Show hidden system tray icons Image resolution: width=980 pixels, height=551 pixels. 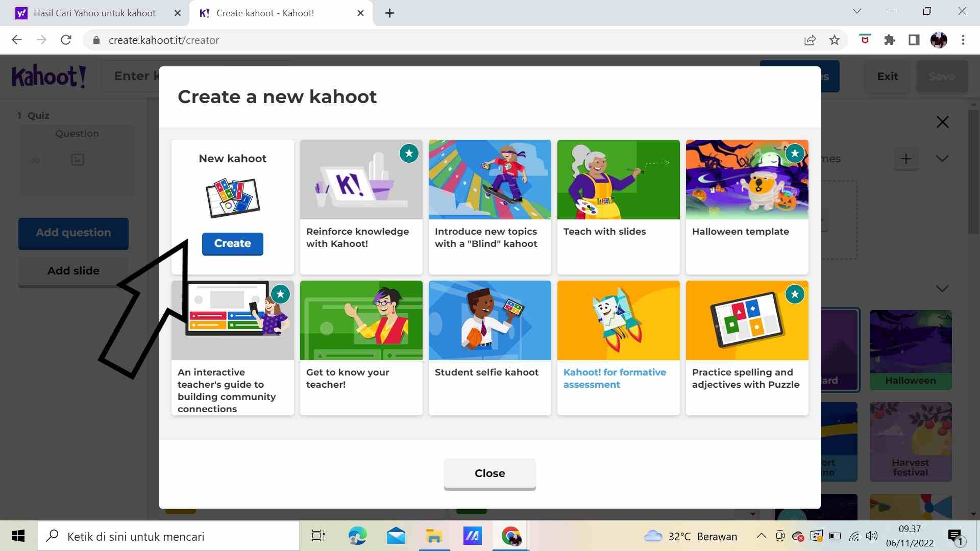click(x=761, y=536)
